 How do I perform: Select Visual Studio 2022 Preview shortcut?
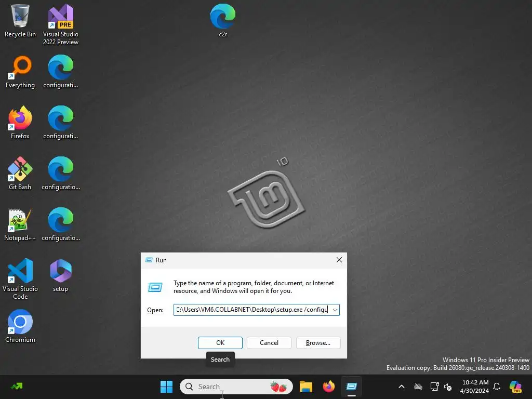61,24
